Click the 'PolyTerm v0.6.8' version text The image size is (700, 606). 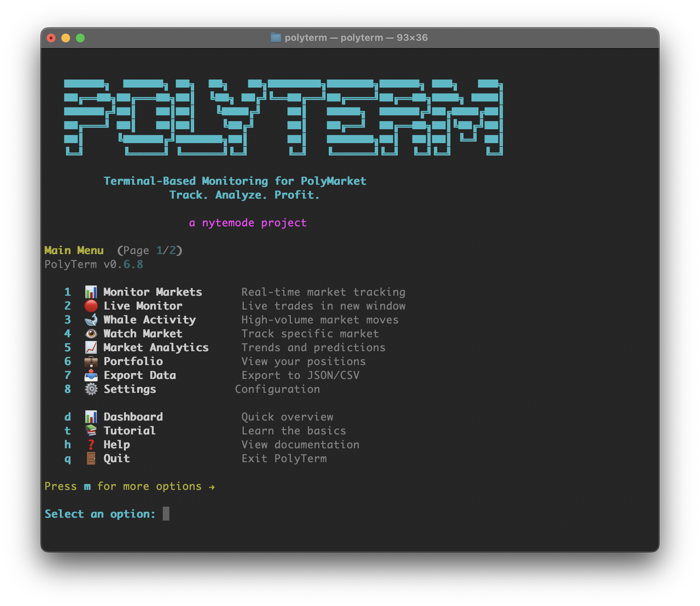click(94, 264)
